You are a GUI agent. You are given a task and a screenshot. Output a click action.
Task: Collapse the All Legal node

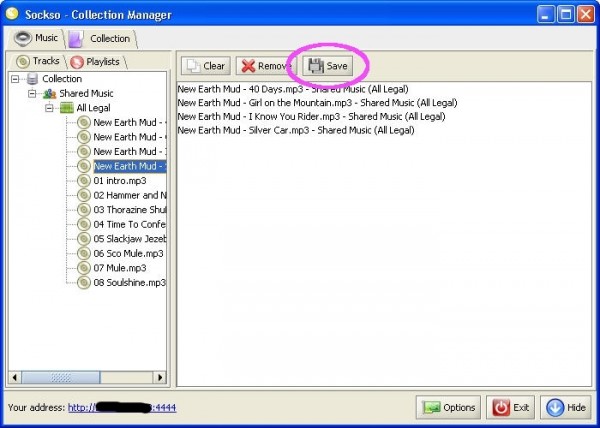pos(49,108)
